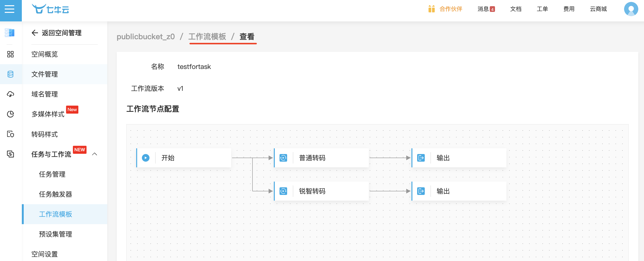Collapse the 任务与工作流 section chevron
The width and height of the screenshot is (644, 261).
click(x=94, y=154)
